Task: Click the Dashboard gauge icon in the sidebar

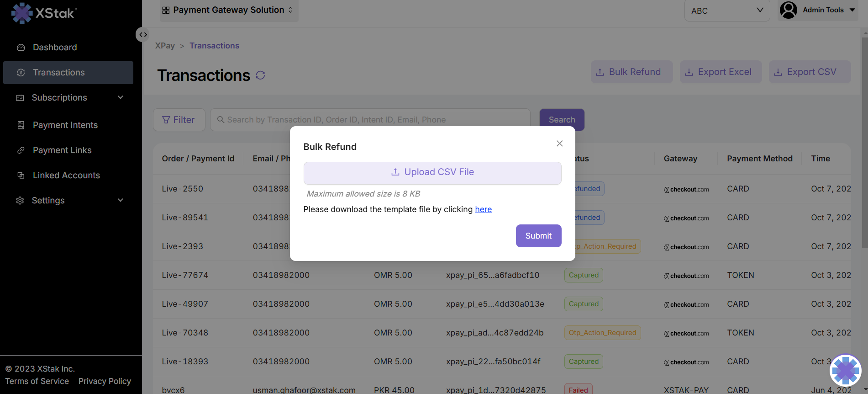Action: click(21, 48)
